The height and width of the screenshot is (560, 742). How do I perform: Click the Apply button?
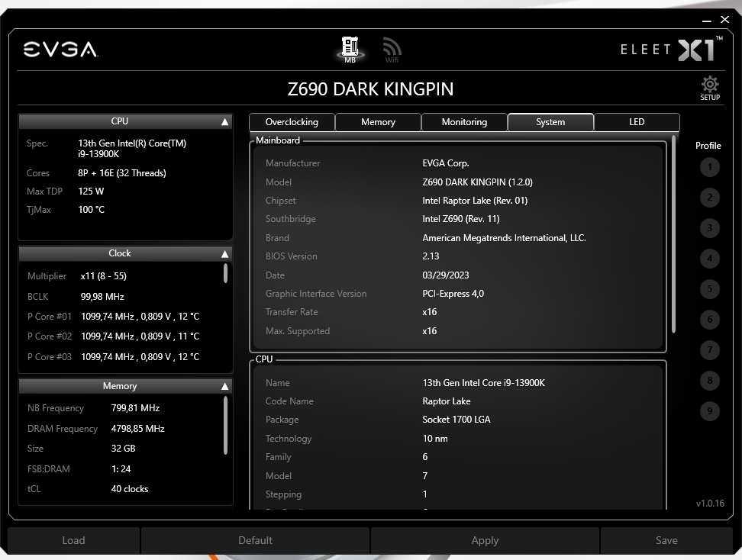485,540
